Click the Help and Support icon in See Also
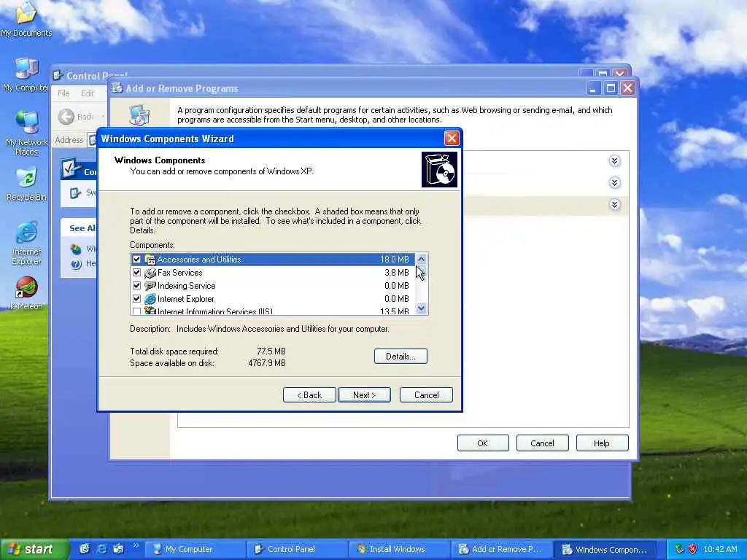This screenshot has height=560, width=747. [x=76, y=264]
